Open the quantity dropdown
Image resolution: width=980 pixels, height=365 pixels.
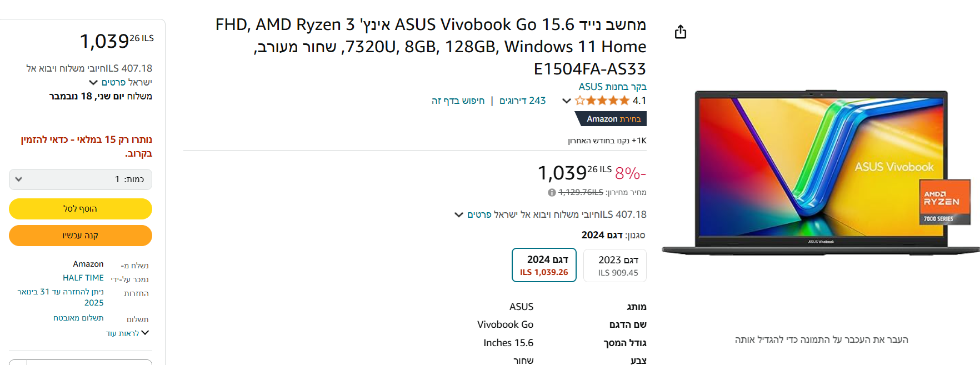[x=81, y=179]
